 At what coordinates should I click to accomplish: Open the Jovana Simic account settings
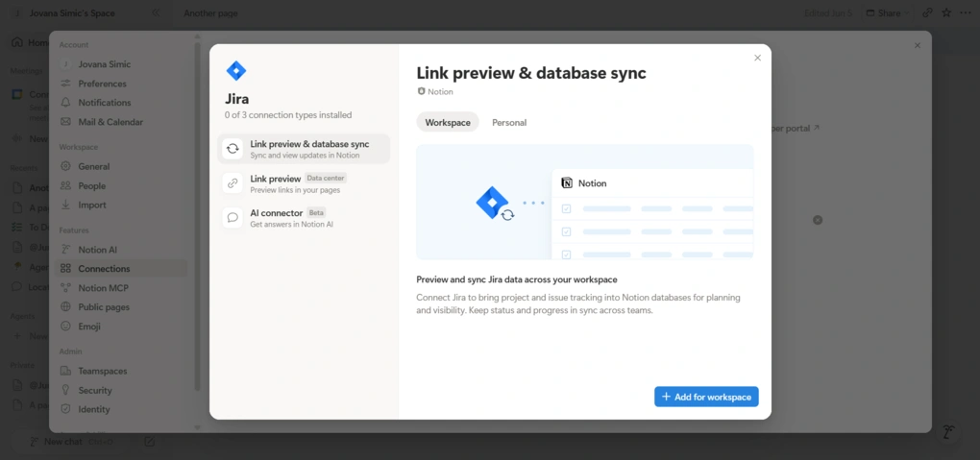(x=122, y=64)
